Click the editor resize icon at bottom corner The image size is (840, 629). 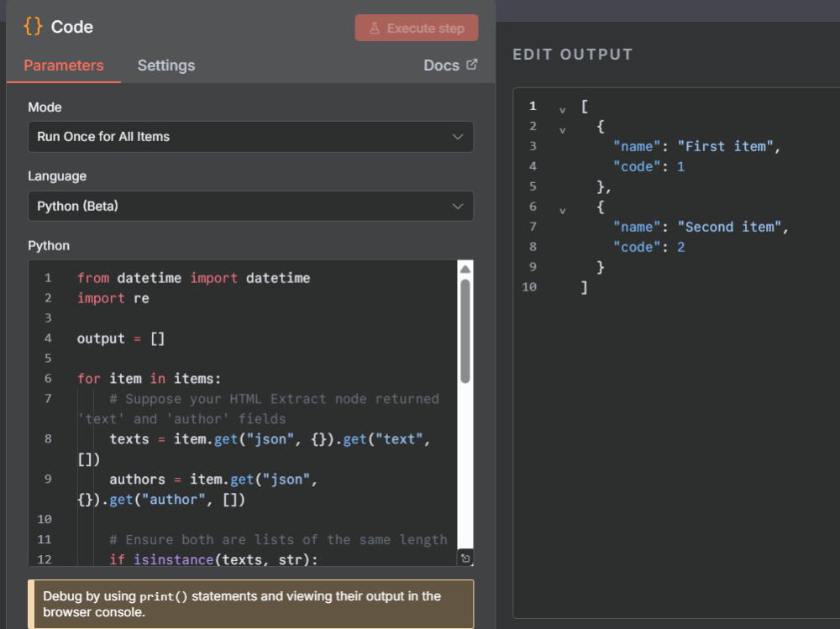tap(465, 558)
